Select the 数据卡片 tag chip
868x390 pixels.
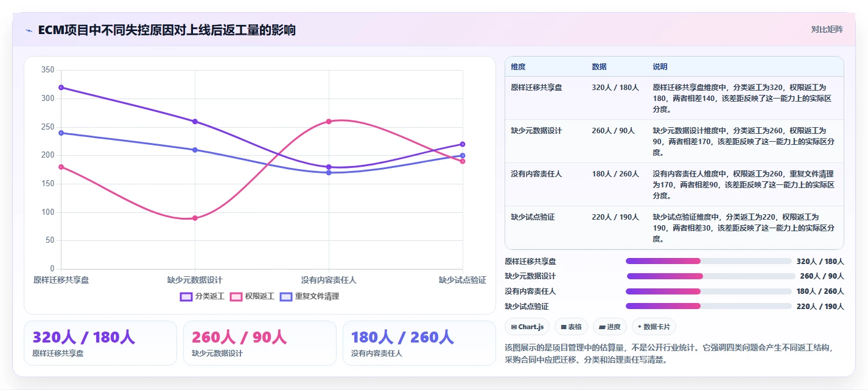point(654,327)
